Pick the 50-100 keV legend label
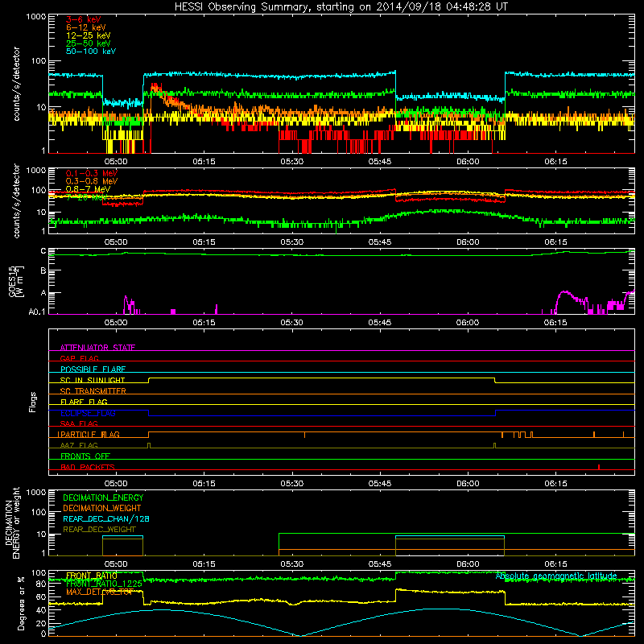Viewport: 644px width, 644px height. [x=91, y=52]
